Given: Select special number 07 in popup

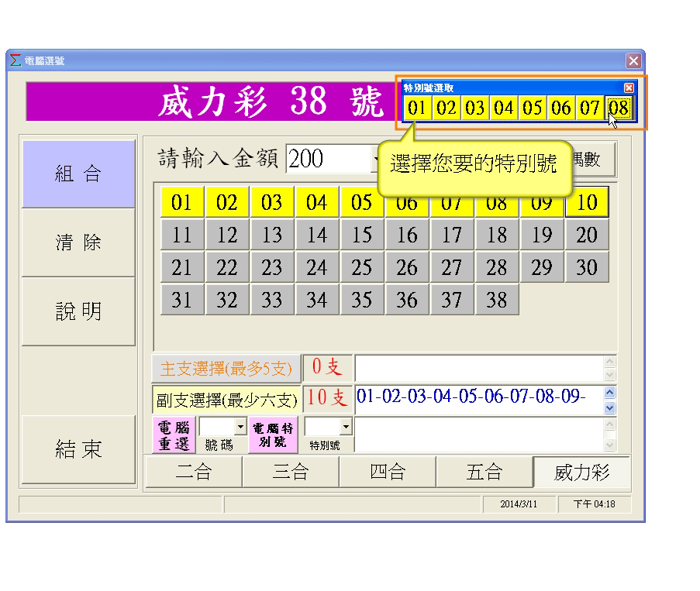Looking at the screenshot, I should point(590,108).
